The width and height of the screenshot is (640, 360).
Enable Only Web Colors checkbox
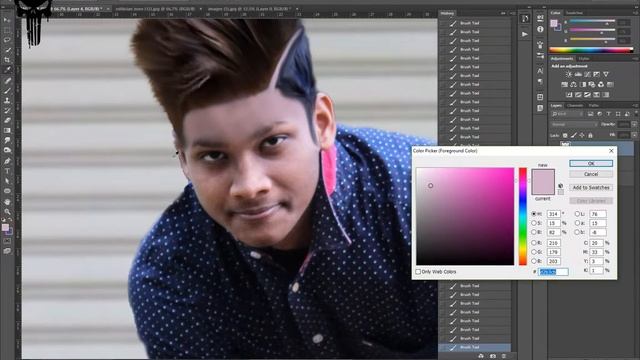click(x=418, y=271)
